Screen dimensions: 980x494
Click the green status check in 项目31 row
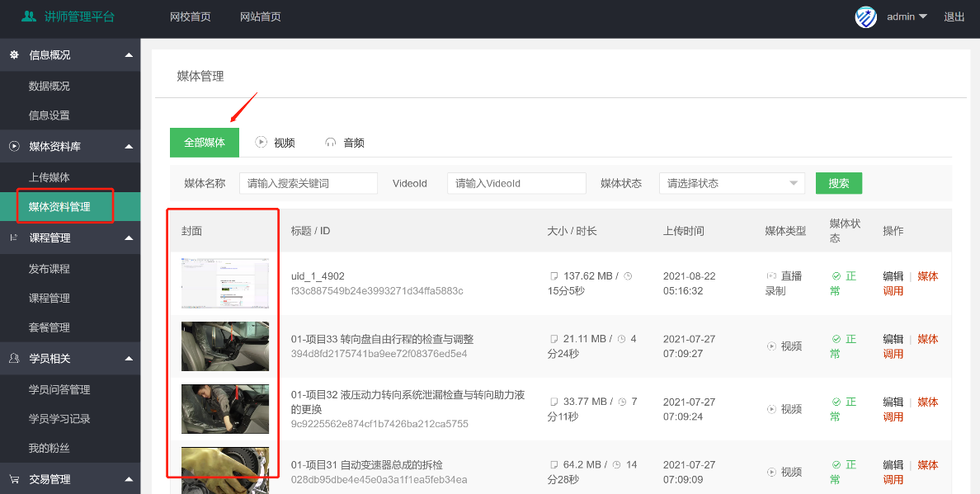click(x=836, y=464)
